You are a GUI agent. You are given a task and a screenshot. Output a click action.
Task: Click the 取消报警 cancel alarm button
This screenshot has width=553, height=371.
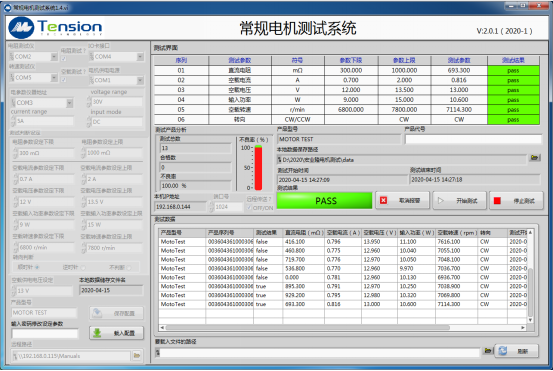tap(402, 201)
